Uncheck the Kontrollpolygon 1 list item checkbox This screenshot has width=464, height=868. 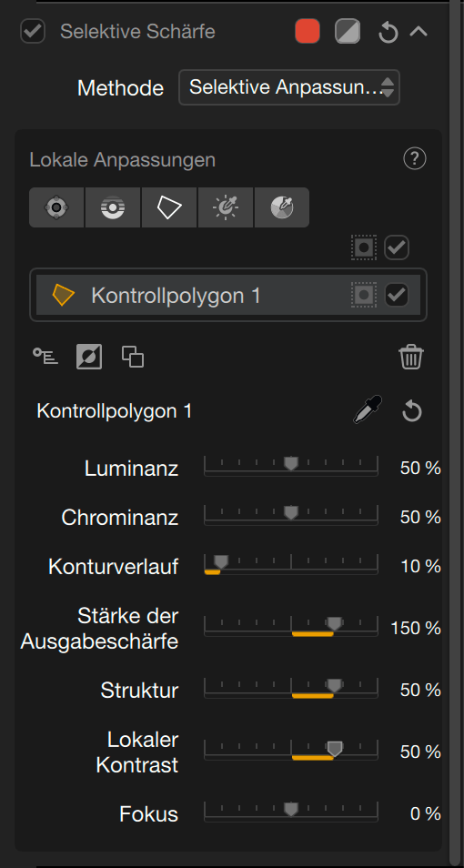[397, 295]
